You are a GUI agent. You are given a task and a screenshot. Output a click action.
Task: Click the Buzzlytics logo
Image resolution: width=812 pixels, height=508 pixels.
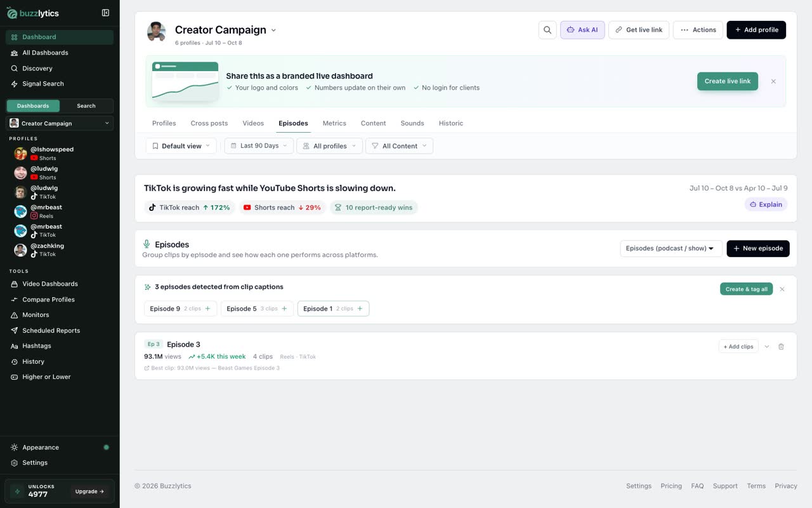pyautogui.click(x=33, y=13)
